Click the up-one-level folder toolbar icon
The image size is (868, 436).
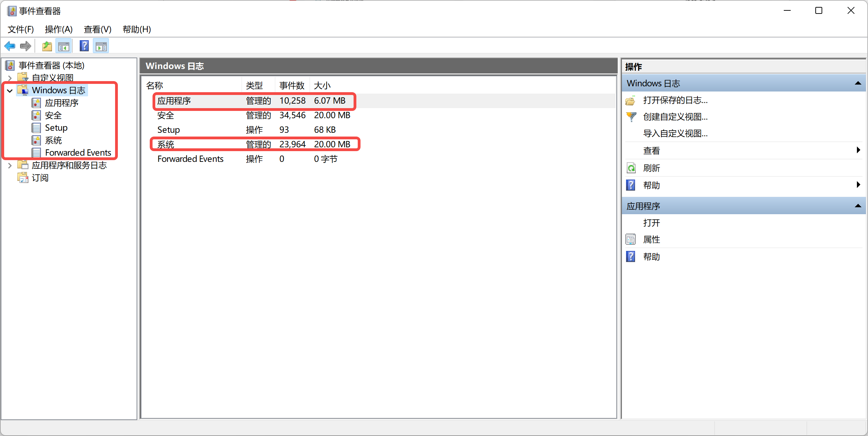pos(47,46)
